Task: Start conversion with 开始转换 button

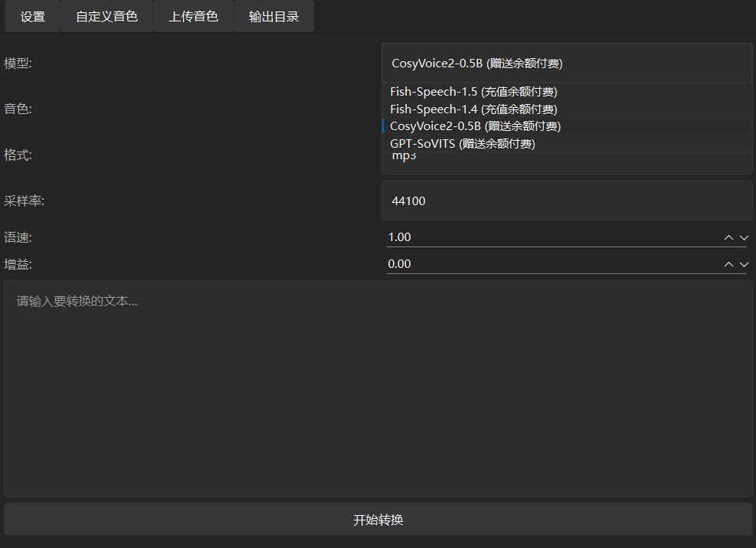Action: 378,520
